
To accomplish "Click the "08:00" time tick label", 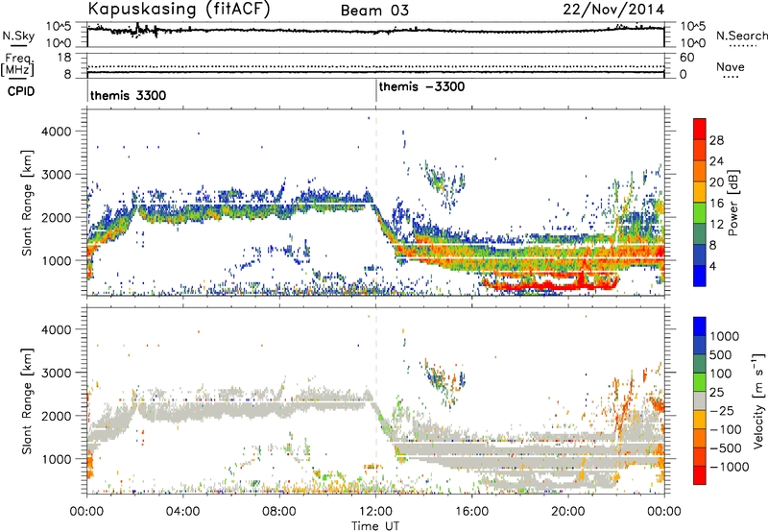I will pos(279,512).
